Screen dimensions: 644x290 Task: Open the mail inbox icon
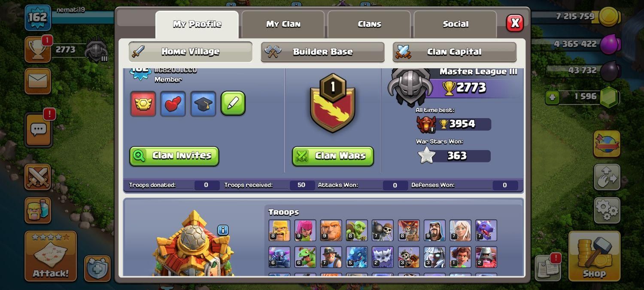tap(38, 81)
